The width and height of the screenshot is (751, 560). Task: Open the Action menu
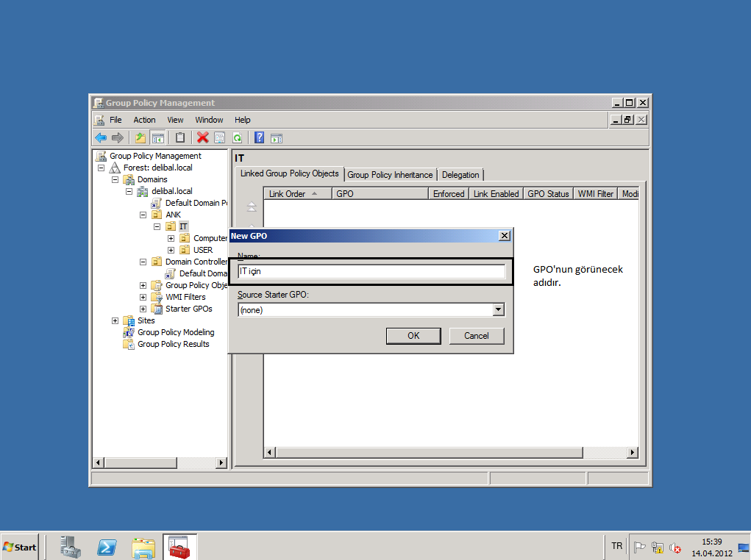144,120
